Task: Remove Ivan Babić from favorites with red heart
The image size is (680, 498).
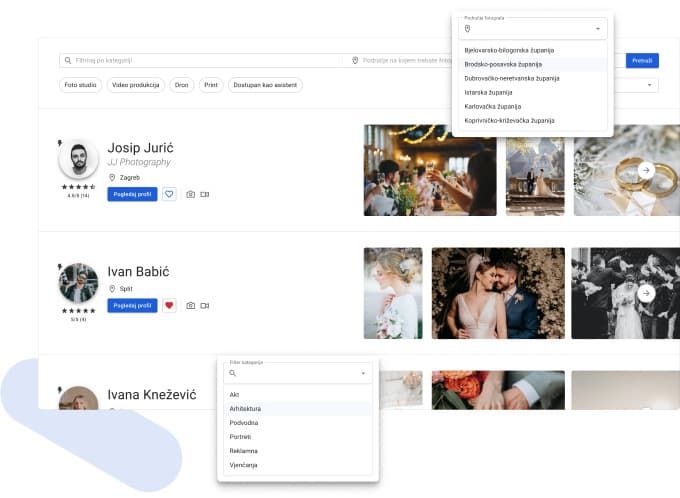Action: [x=169, y=305]
